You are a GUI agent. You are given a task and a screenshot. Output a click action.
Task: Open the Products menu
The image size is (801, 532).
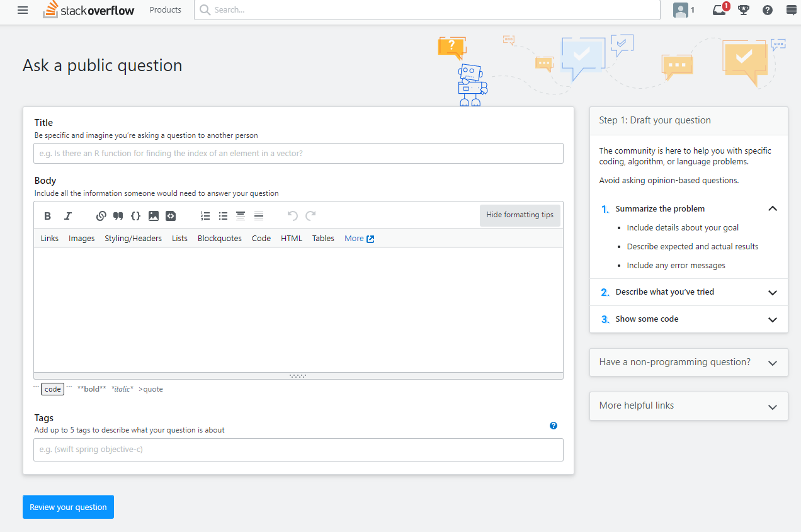coord(166,10)
